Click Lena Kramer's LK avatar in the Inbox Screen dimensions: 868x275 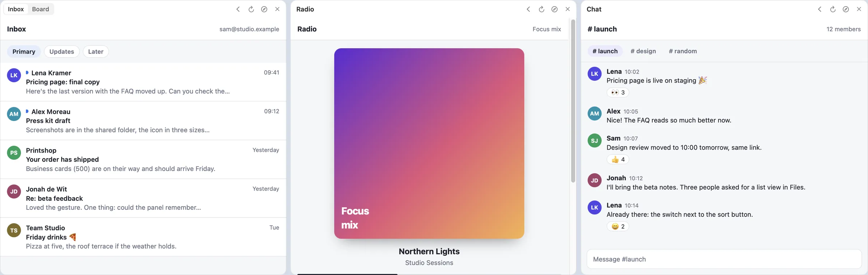(x=14, y=75)
